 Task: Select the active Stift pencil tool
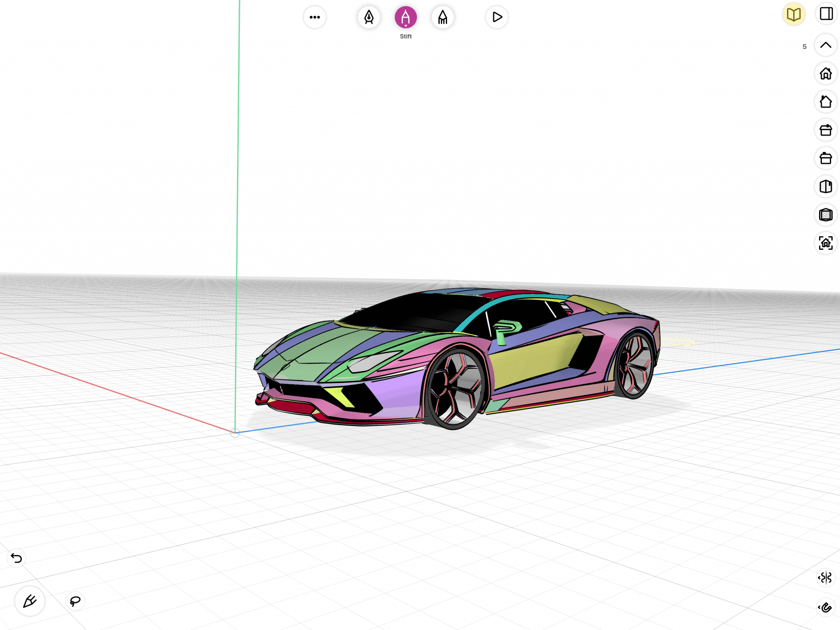(x=406, y=17)
